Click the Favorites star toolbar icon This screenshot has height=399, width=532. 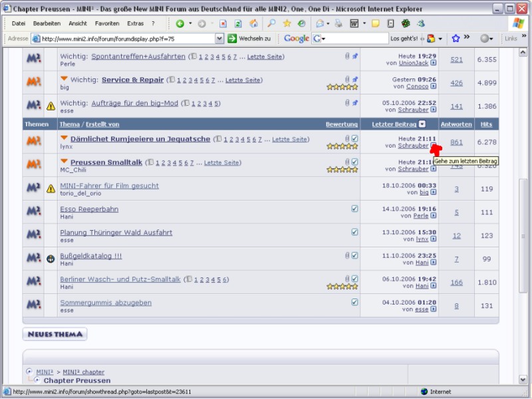click(x=287, y=23)
